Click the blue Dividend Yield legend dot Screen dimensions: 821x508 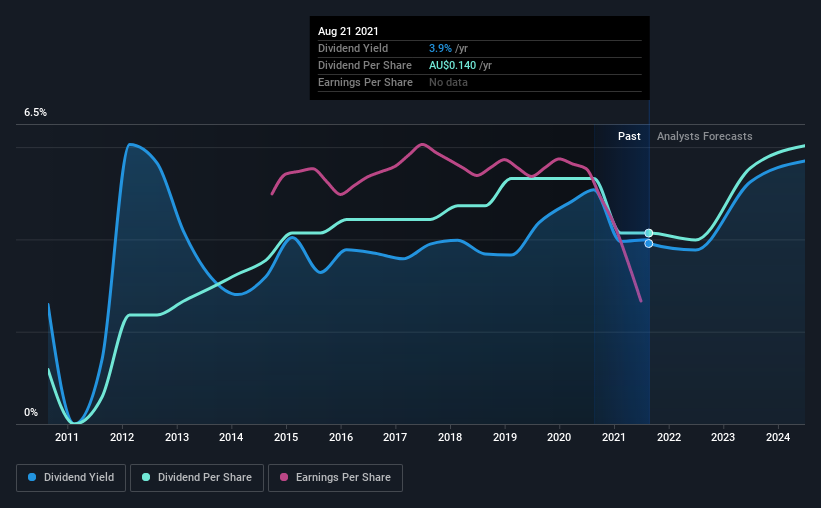click(32, 477)
